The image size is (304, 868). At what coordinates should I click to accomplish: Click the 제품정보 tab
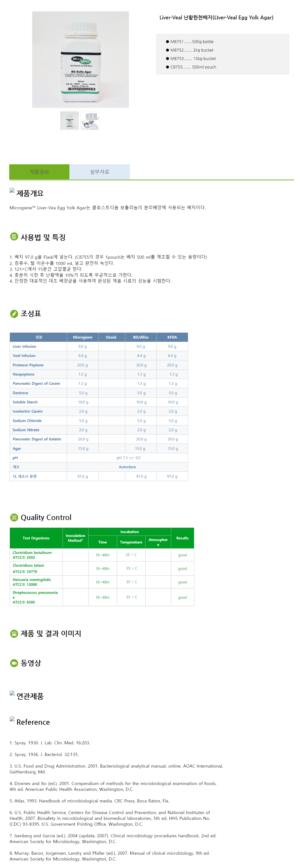[x=39, y=172]
